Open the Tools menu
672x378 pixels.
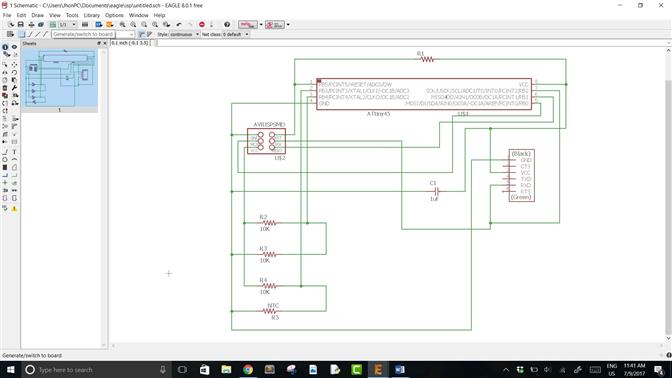point(72,15)
